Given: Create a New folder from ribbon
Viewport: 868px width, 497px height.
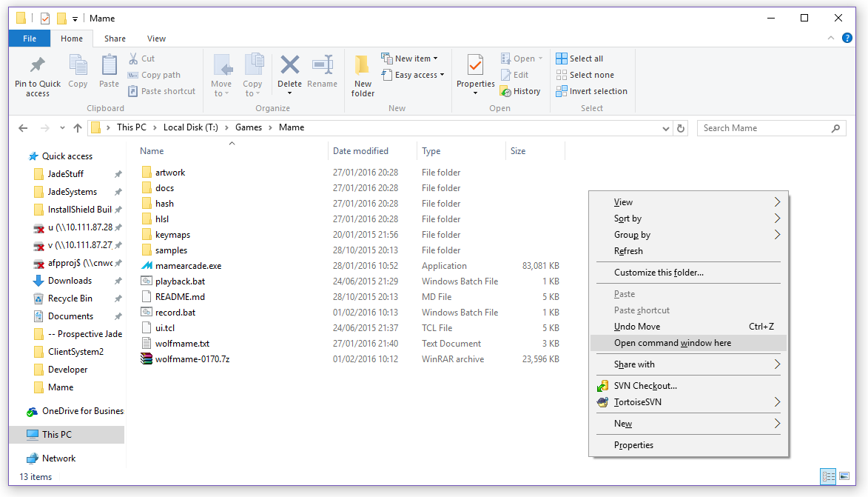Looking at the screenshot, I should [363, 76].
